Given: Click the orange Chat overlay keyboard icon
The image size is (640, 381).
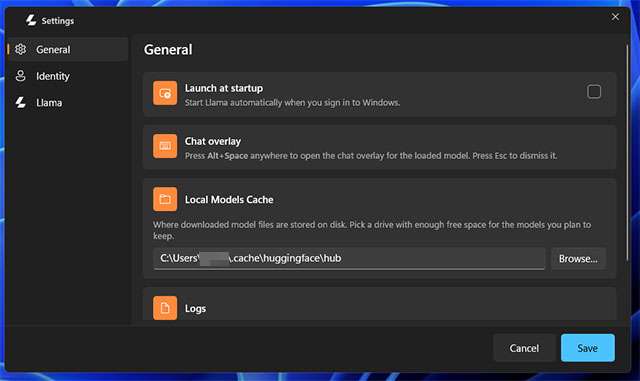Looking at the screenshot, I should (165, 146).
